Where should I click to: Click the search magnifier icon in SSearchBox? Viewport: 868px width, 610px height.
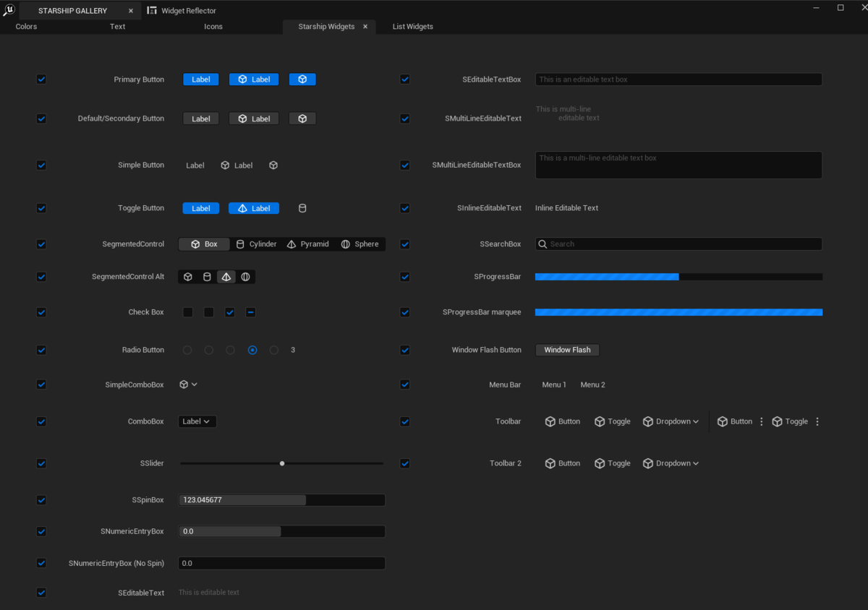(542, 244)
